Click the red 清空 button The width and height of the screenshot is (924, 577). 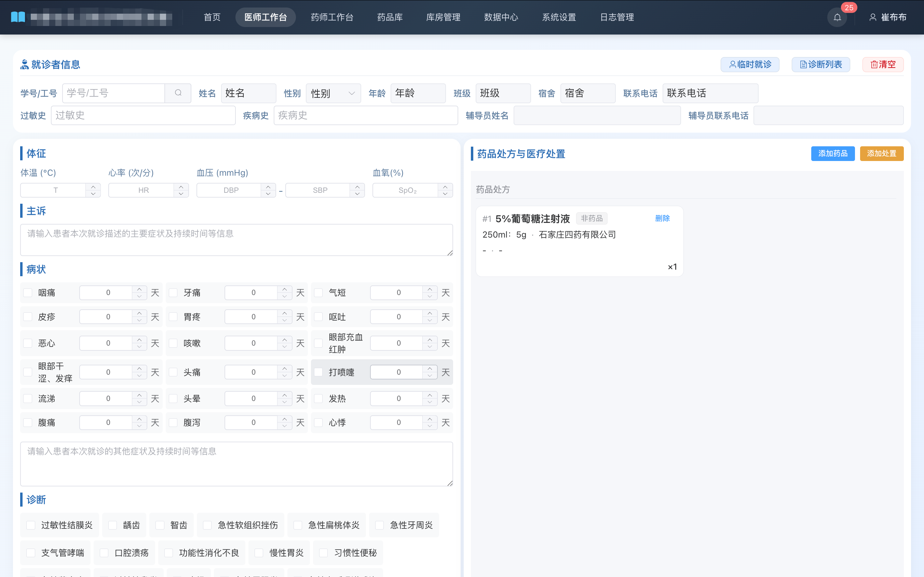pyautogui.click(x=883, y=65)
